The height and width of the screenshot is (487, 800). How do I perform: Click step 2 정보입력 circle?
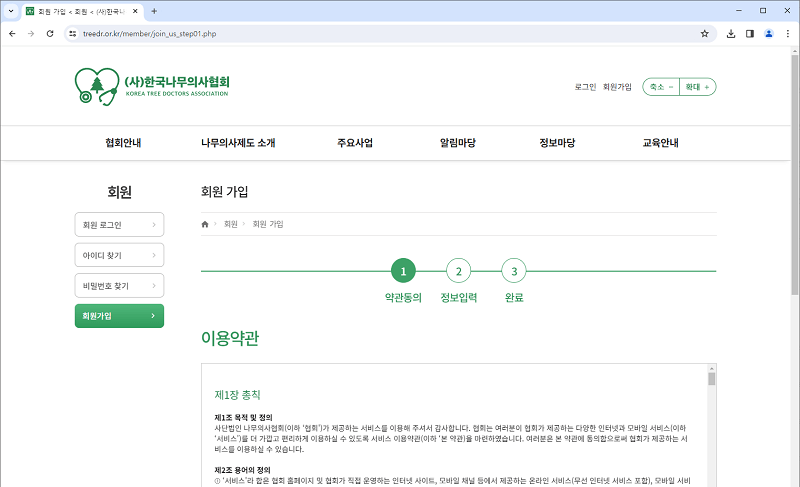[459, 271]
